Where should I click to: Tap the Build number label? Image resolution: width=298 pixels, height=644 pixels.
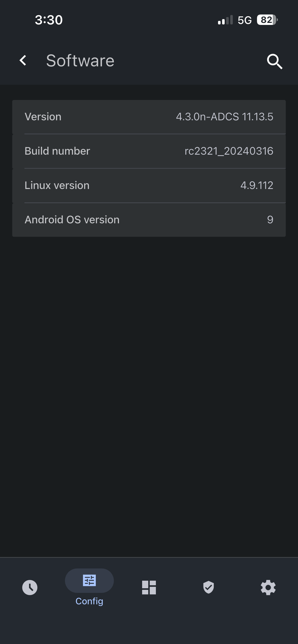[x=57, y=151]
